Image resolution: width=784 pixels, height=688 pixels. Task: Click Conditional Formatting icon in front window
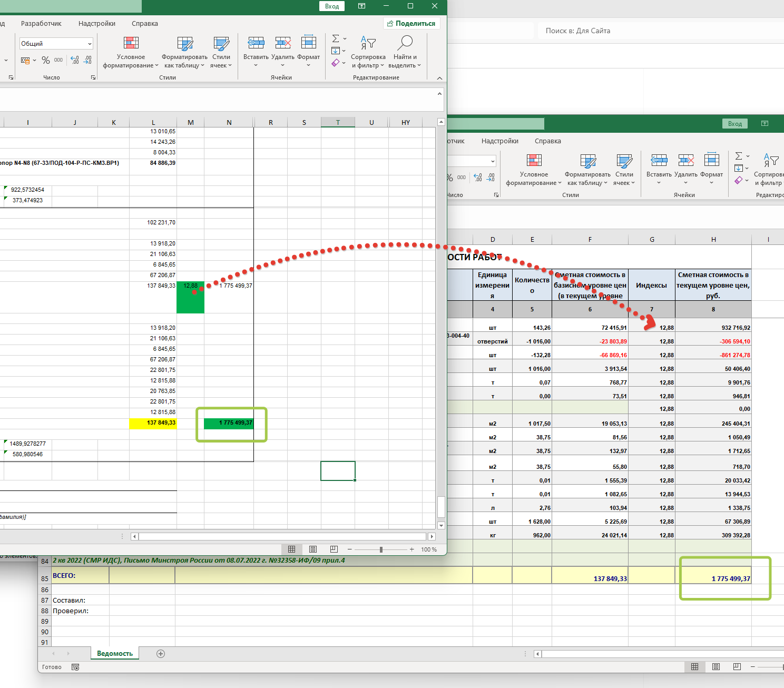coord(131,43)
